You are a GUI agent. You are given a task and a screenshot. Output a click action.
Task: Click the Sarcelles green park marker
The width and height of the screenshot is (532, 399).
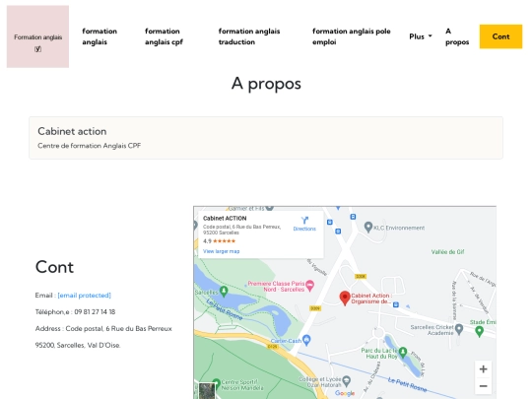click(224, 291)
